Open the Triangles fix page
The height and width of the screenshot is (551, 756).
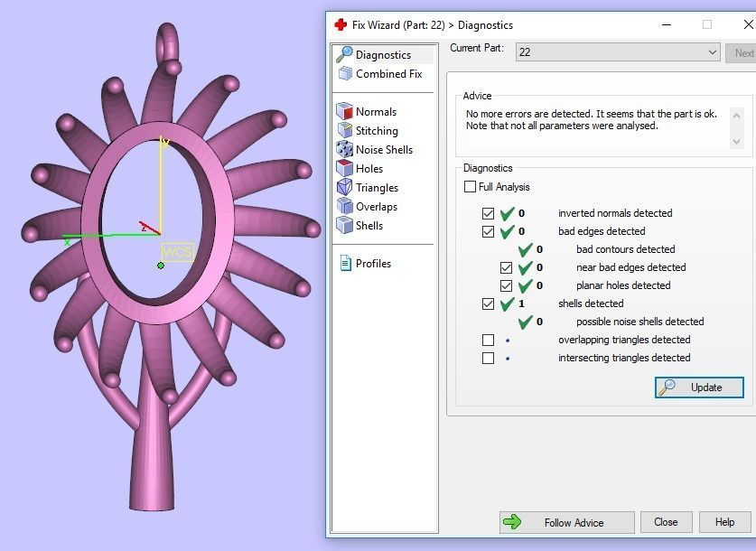[x=377, y=188]
